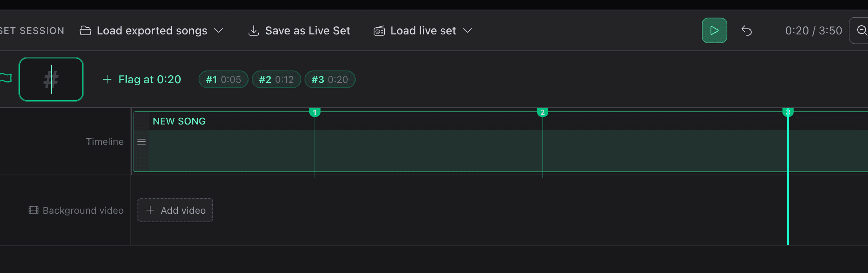This screenshot has width=868, height=273.
Task: Click the folder icon for exported songs
Action: [x=86, y=30]
